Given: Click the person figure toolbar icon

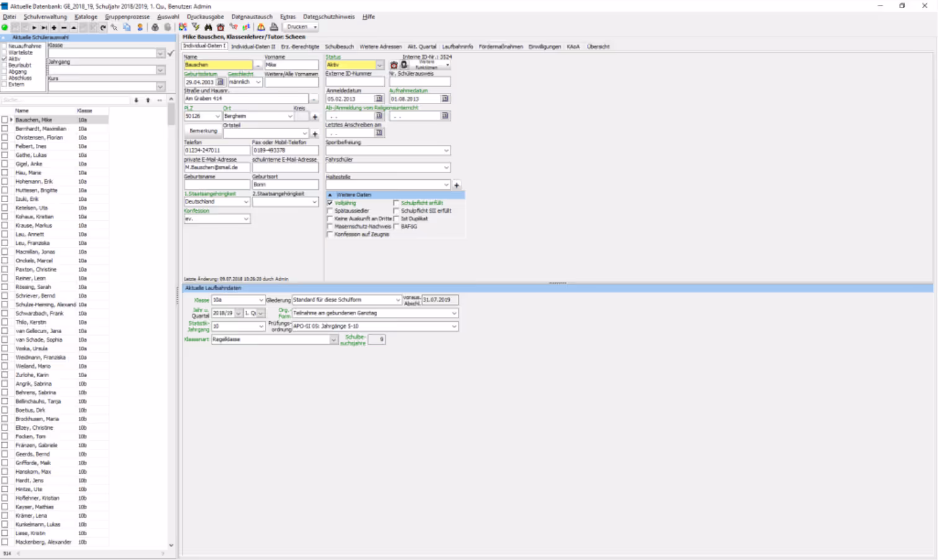Looking at the screenshot, I should click(x=140, y=27).
